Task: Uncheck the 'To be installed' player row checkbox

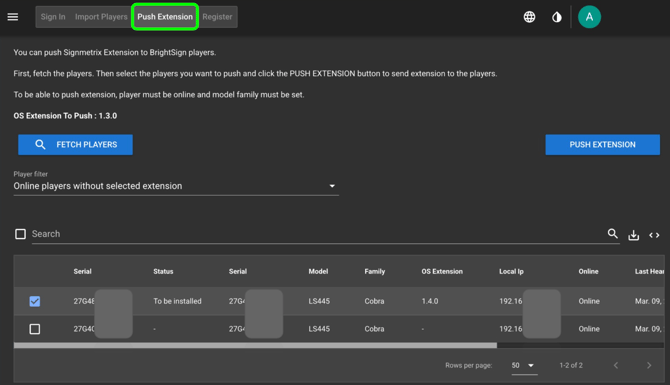Action: (35, 301)
